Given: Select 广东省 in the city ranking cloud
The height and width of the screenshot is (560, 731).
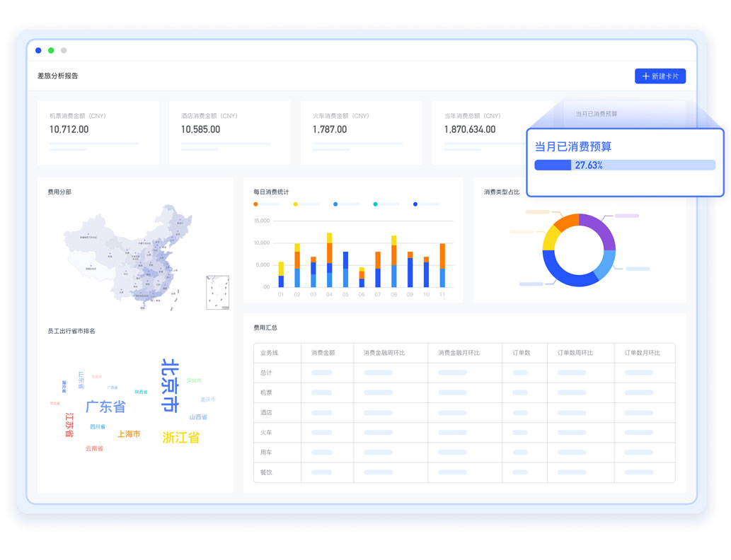Looking at the screenshot, I should click(105, 407).
